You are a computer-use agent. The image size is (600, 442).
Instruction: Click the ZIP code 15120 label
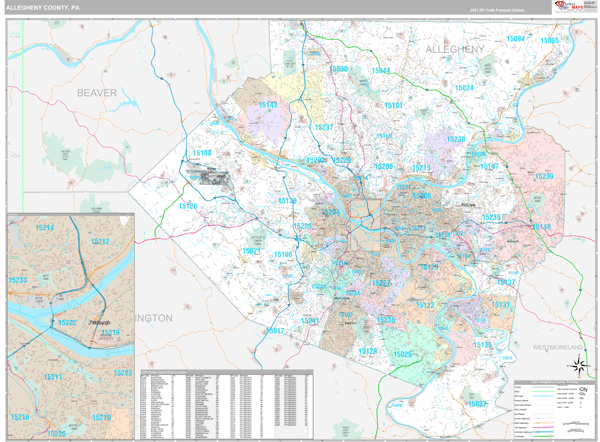tap(429, 267)
